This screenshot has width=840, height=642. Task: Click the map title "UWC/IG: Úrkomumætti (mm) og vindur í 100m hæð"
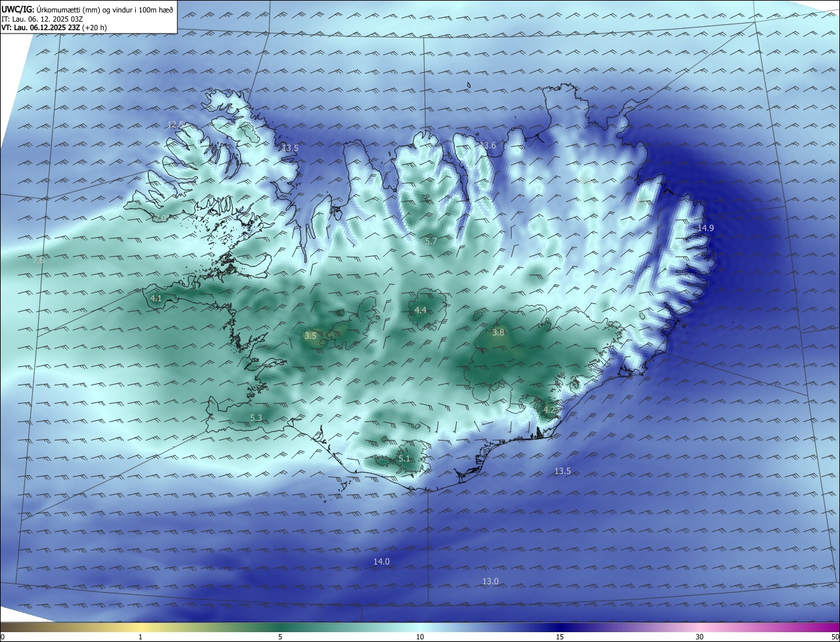tap(87, 10)
